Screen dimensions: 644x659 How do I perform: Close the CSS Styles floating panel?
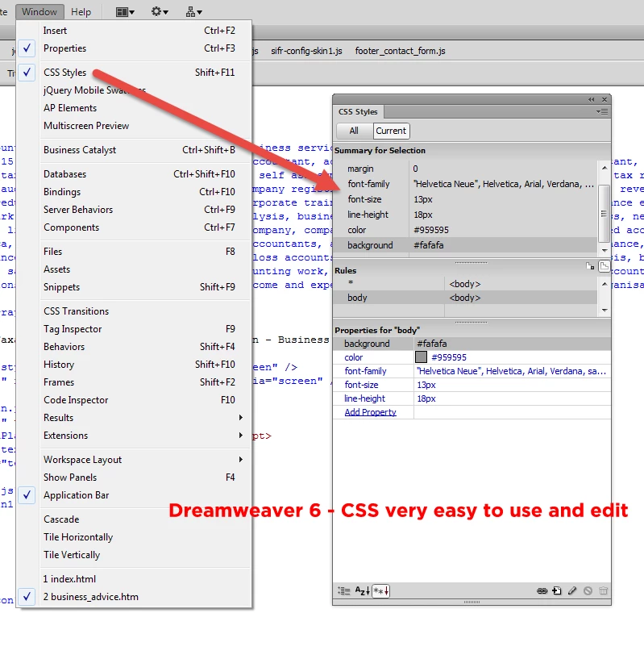click(605, 99)
